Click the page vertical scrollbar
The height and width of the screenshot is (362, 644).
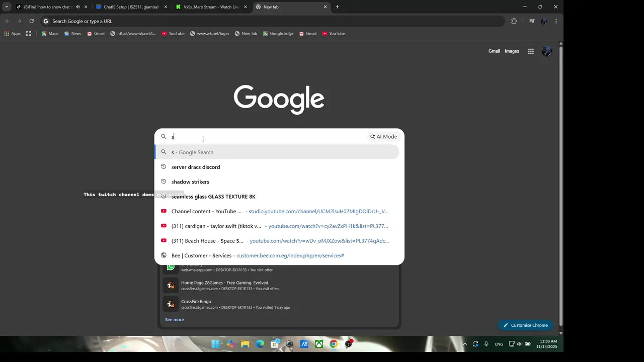click(x=561, y=186)
